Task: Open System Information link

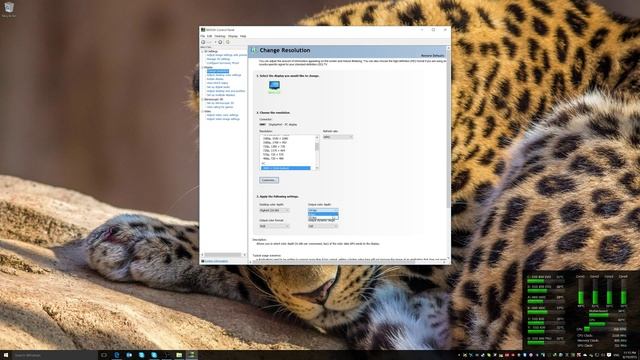Action: click(216, 261)
